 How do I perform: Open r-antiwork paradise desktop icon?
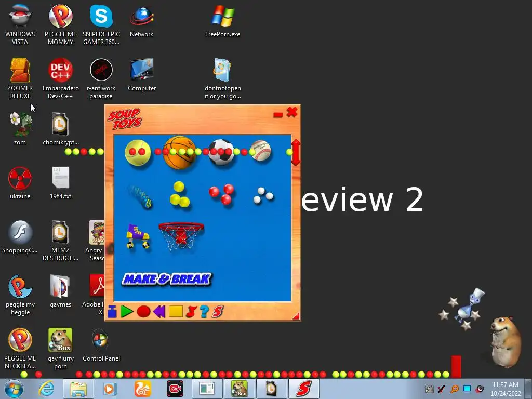tap(101, 78)
